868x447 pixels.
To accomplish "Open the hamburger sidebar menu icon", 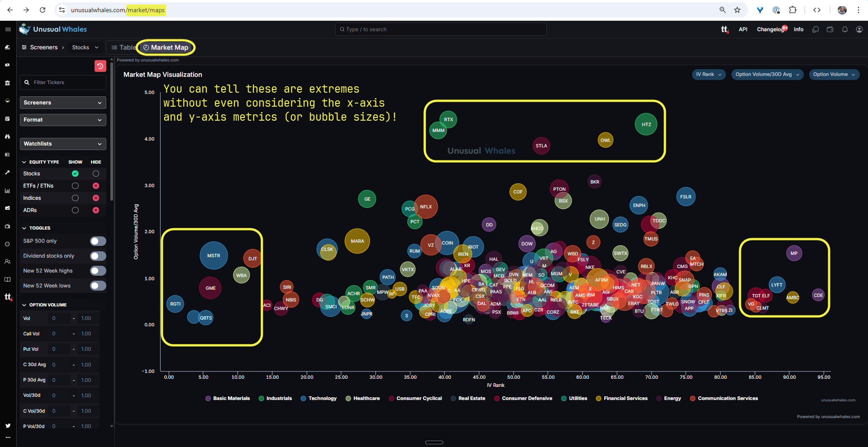I will 8,29.
